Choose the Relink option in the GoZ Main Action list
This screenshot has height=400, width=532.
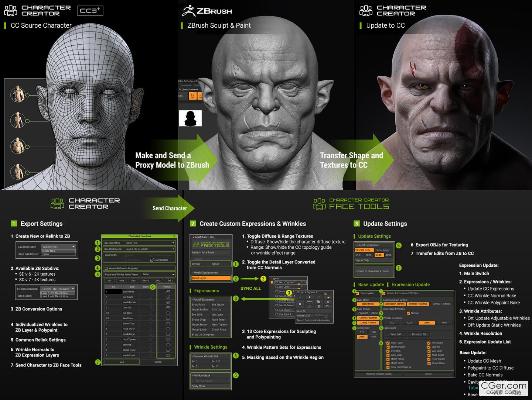pos(58,254)
